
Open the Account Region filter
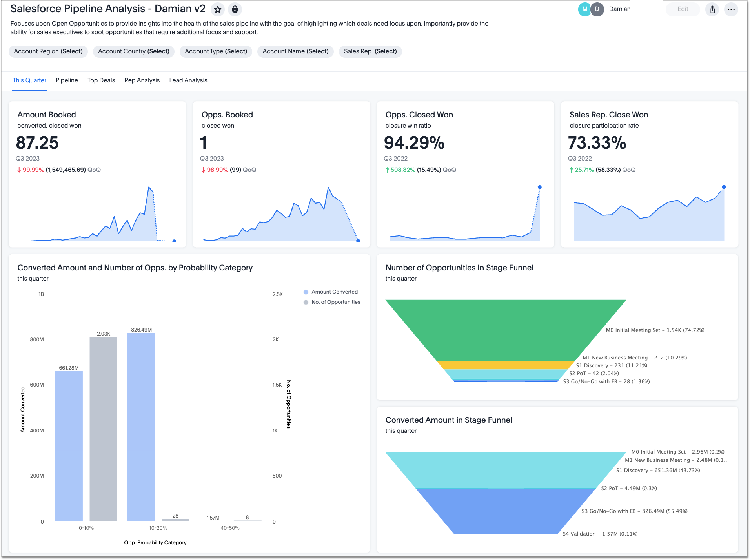48,51
